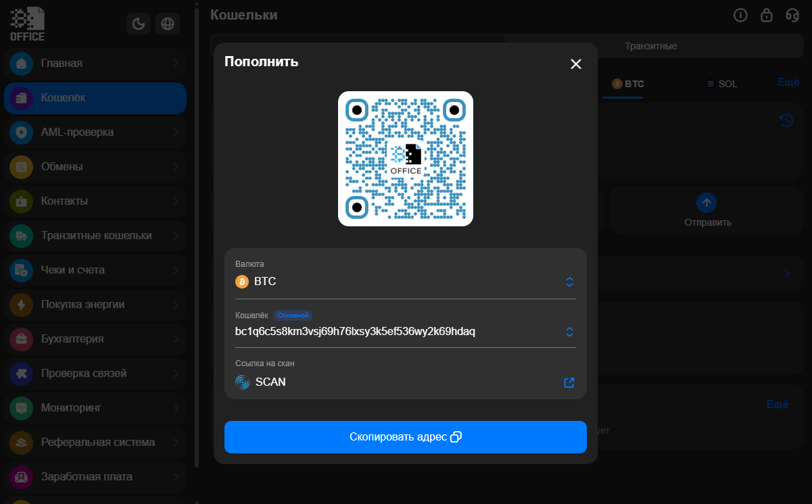Click the Транзитные кошельки truck icon
The width and height of the screenshot is (812, 504).
[21, 236]
